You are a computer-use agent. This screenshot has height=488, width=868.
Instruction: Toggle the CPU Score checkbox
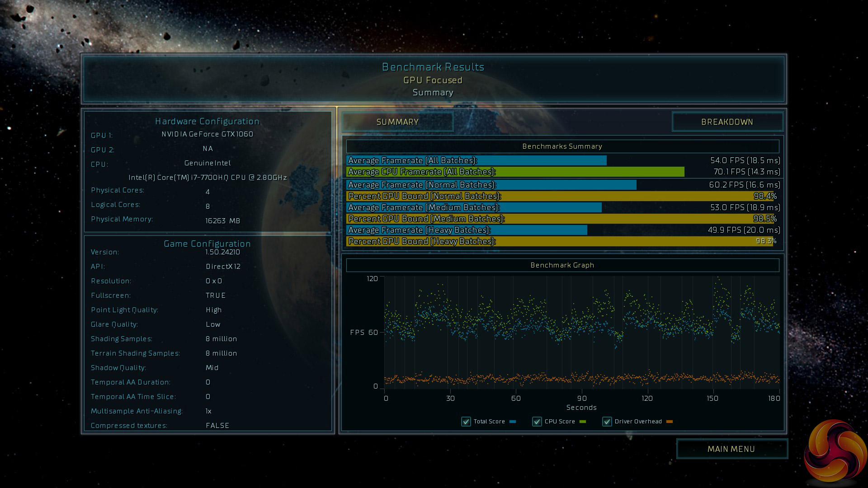point(537,422)
